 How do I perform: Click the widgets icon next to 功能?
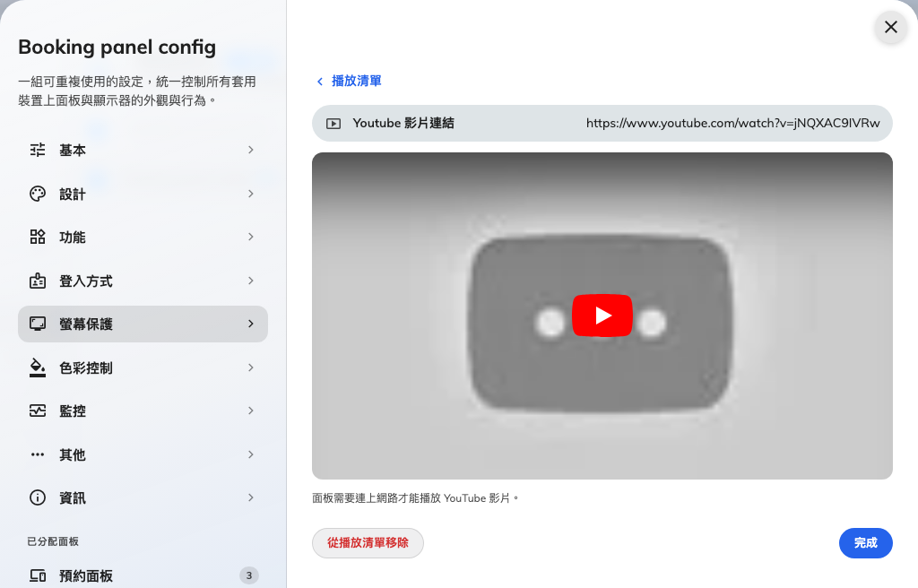[x=38, y=238]
